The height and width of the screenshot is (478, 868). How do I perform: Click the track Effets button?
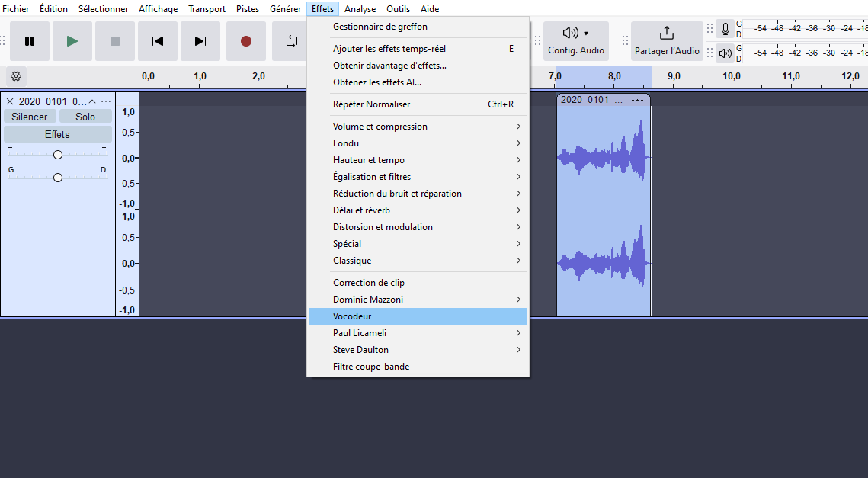[57, 134]
